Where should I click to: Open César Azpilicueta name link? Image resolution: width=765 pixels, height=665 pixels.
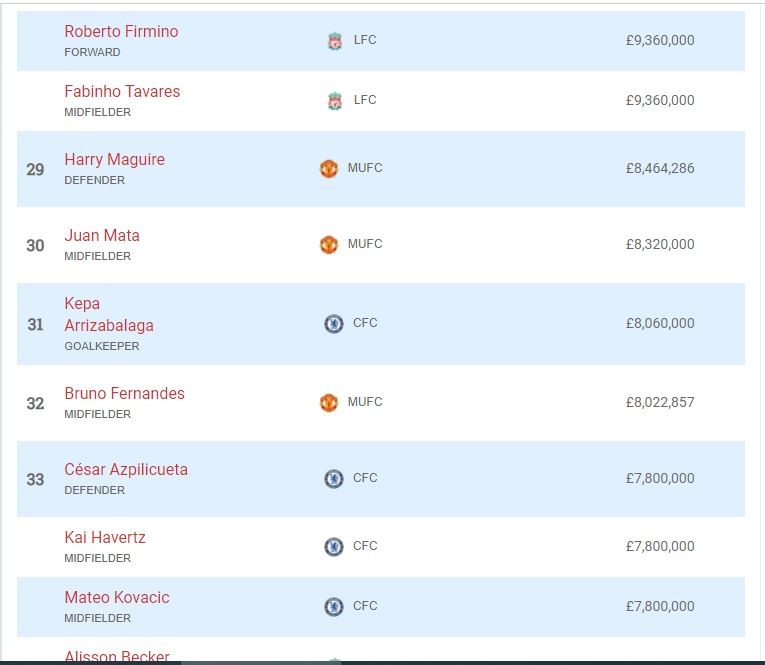(126, 470)
